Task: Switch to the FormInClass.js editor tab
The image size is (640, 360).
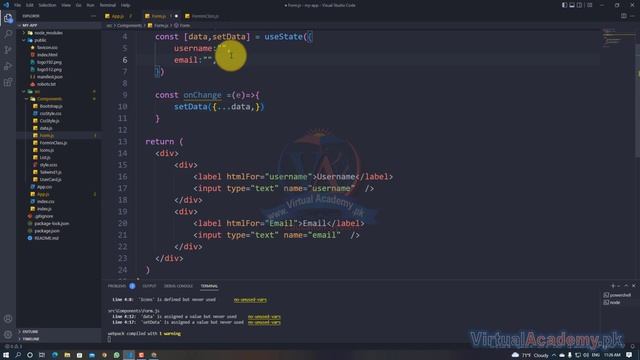Action: (x=202, y=16)
